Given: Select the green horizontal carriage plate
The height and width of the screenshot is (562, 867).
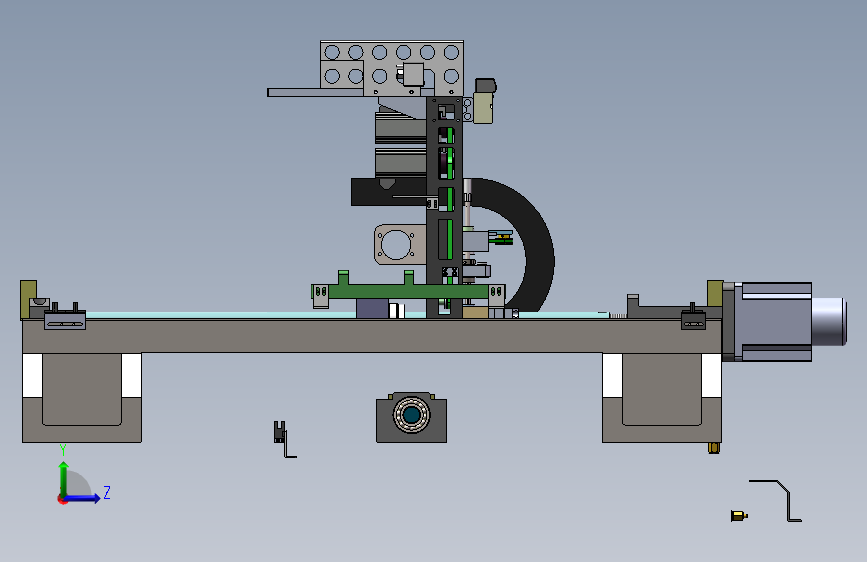Looking at the screenshot, I should (408, 290).
